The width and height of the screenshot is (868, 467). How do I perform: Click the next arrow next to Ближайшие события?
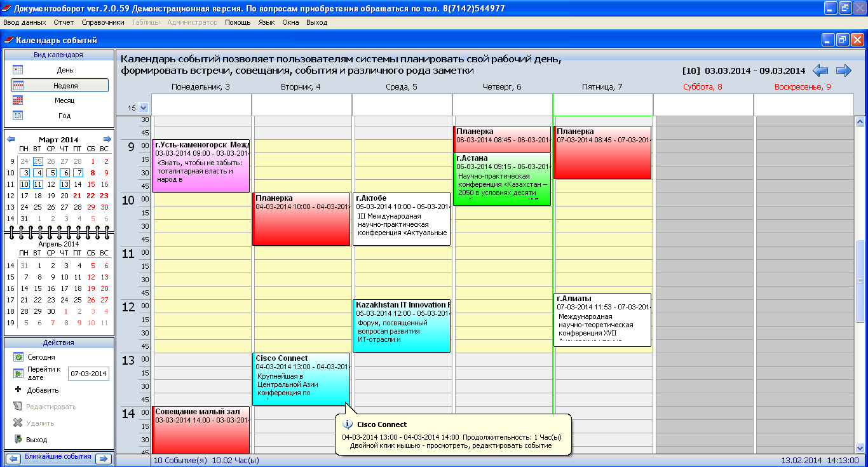point(103,458)
